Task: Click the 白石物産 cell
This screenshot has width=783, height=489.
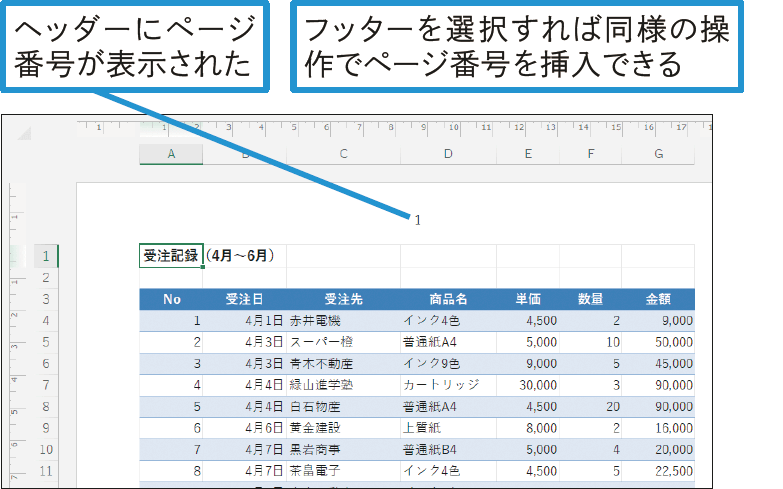Action: pyautogui.click(x=344, y=407)
